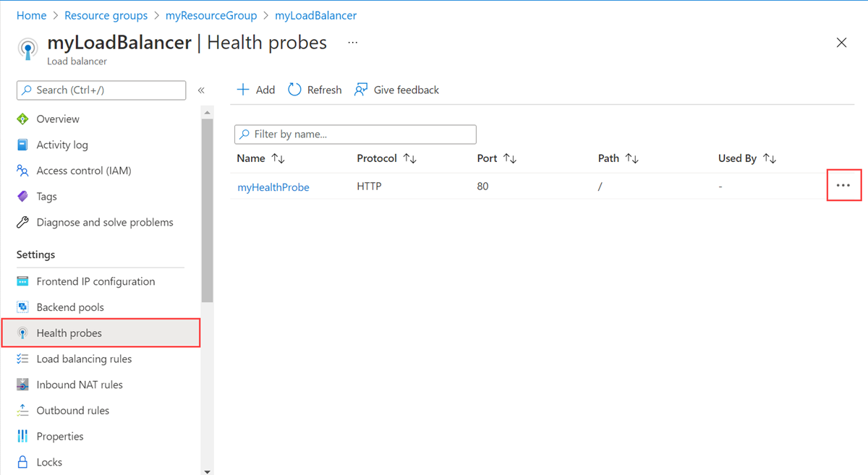Collapse sidebar with the double chevron
Viewport: 868px width, 475px height.
tap(201, 90)
